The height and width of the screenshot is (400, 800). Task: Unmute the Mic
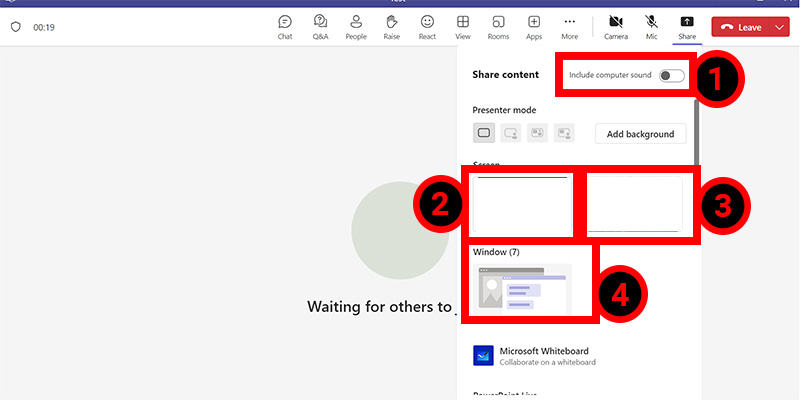(651, 26)
